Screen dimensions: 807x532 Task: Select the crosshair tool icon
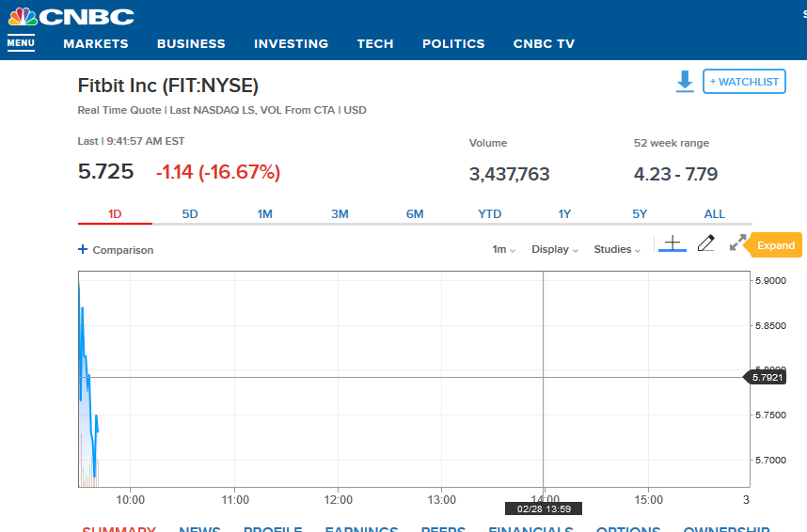pyautogui.click(x=672, y=243)
